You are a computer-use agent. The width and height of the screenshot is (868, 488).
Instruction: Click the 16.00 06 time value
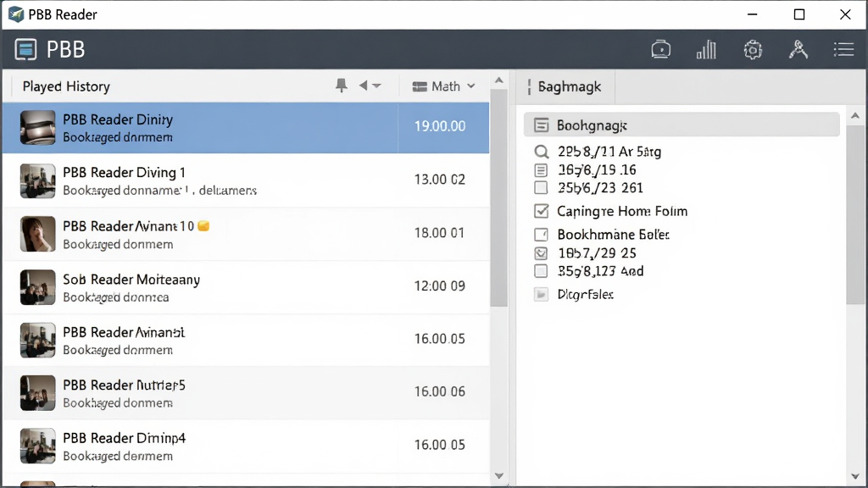click(x=440, y=391)
